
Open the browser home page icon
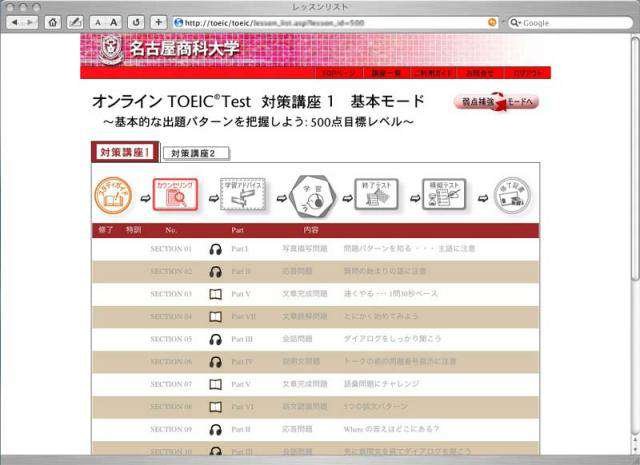click(x=53, y=22)
